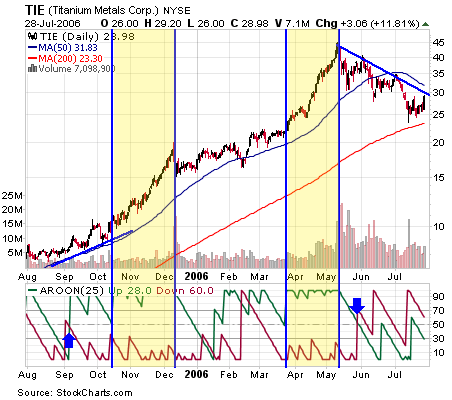Click the red line swatch beside MA(200)
Image resolution: width=452 pixels, height=400 pixels.
(x=33, y=58)
